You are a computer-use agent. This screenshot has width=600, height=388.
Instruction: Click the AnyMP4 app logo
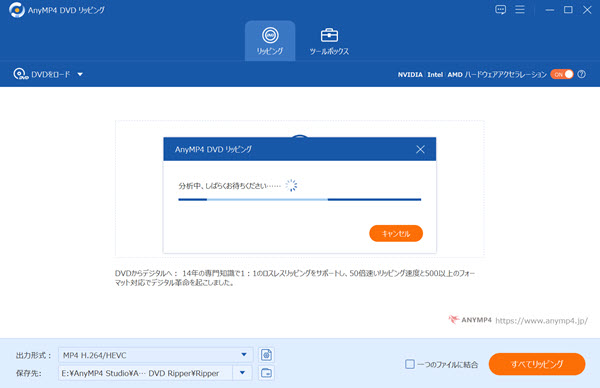tap(16, 10)
